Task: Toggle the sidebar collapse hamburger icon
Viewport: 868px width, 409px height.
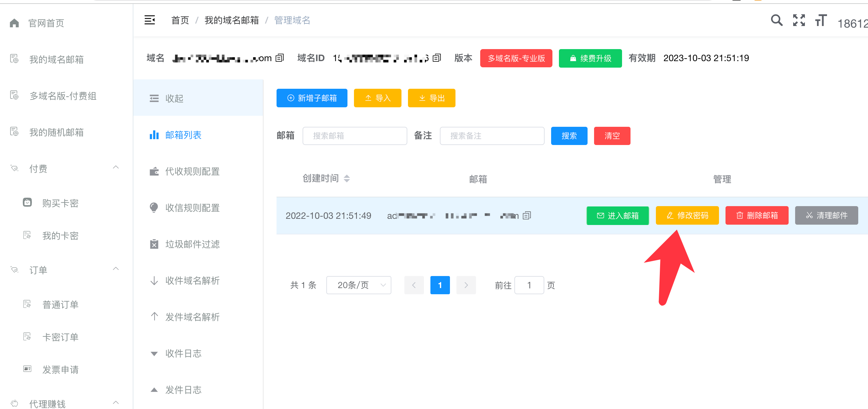Action: coord(150,20)
